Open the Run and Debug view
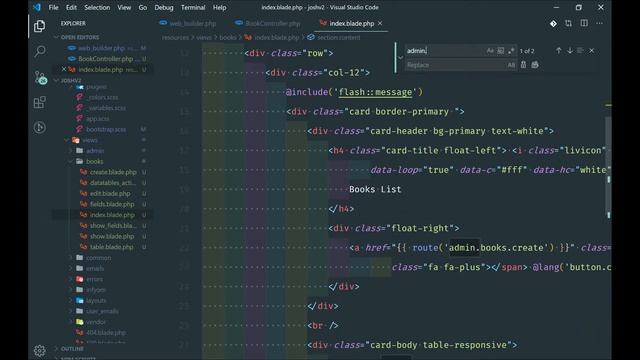This screenshot has width=640, height=360. [40, 128]
